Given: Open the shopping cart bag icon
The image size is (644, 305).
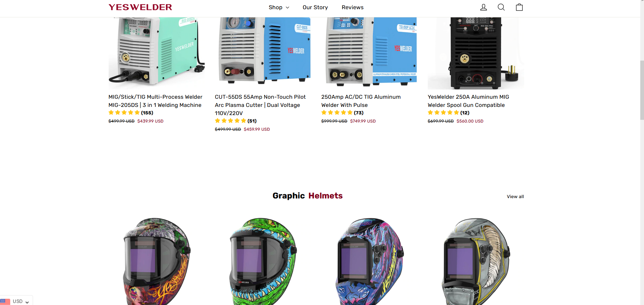Looking at the screenshot, I should (519, 7).
